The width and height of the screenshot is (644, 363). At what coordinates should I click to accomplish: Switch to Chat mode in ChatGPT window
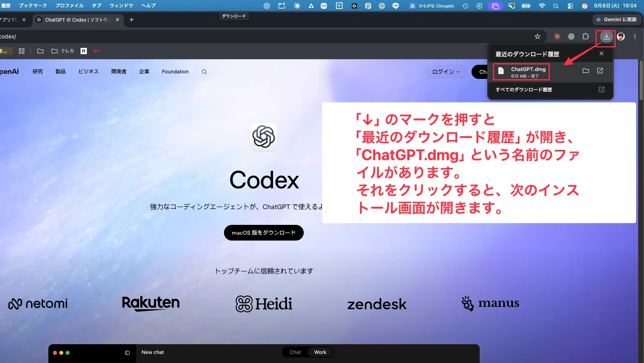pyautogui.click(x=295, y=352)
